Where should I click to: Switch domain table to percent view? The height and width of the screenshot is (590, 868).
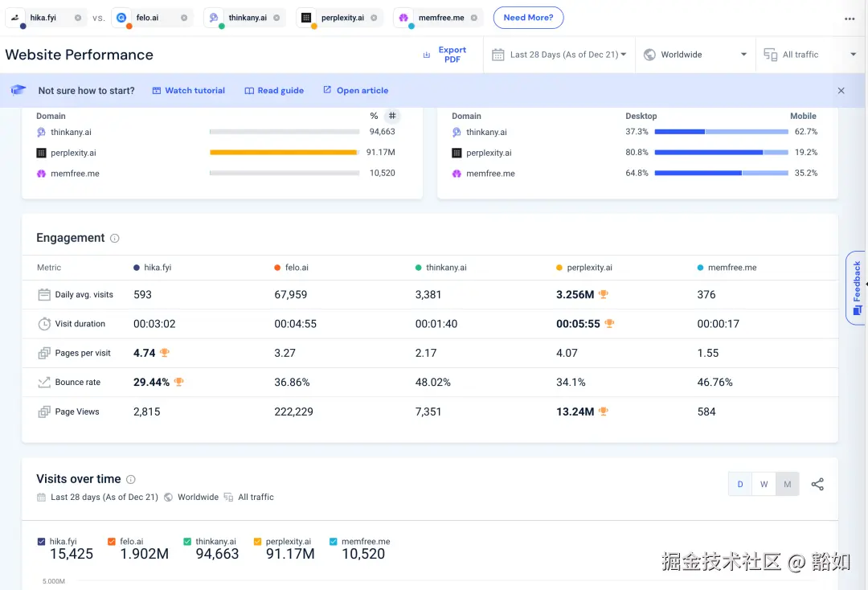tap(375, 116)
